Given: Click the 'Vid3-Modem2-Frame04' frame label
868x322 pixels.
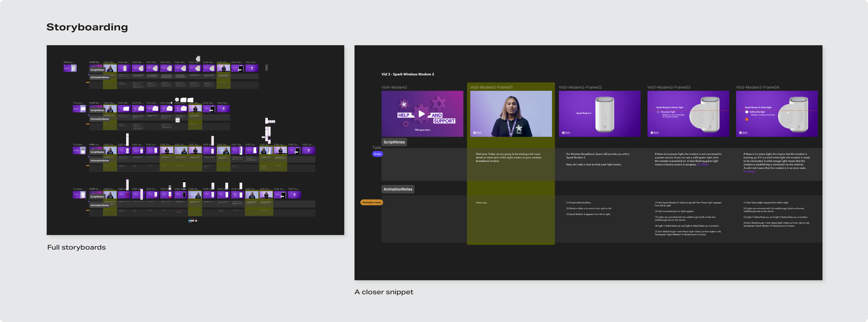Looking at the screenshot, I should click(757, 87).
